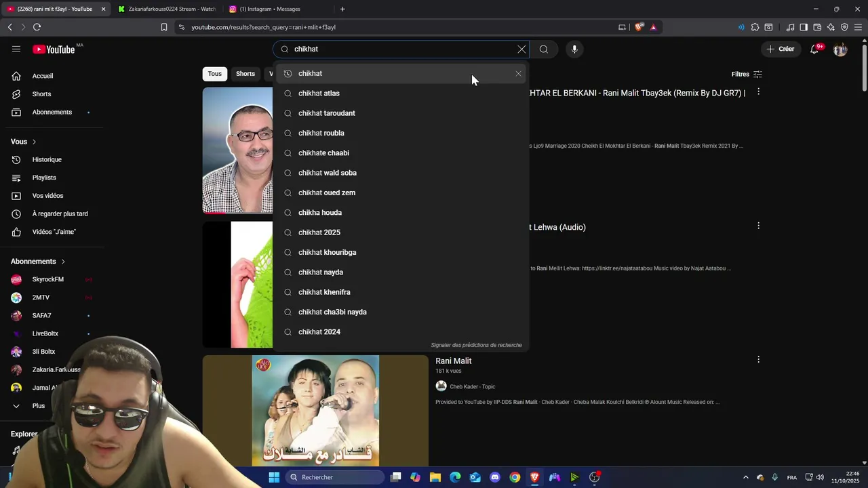Choose suggestion chikha houda
The height and width of the screenshot is (488, 868).
coord(400,213)
